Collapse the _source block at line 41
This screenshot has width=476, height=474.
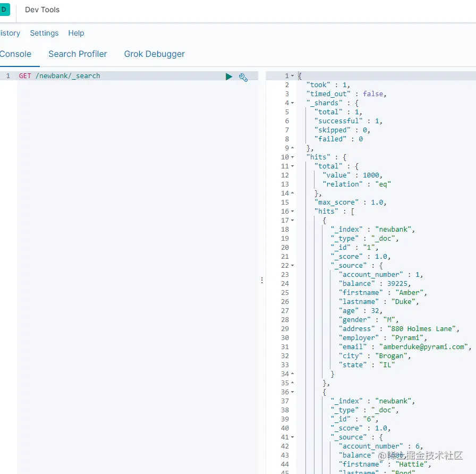click(x=292, y=437)
